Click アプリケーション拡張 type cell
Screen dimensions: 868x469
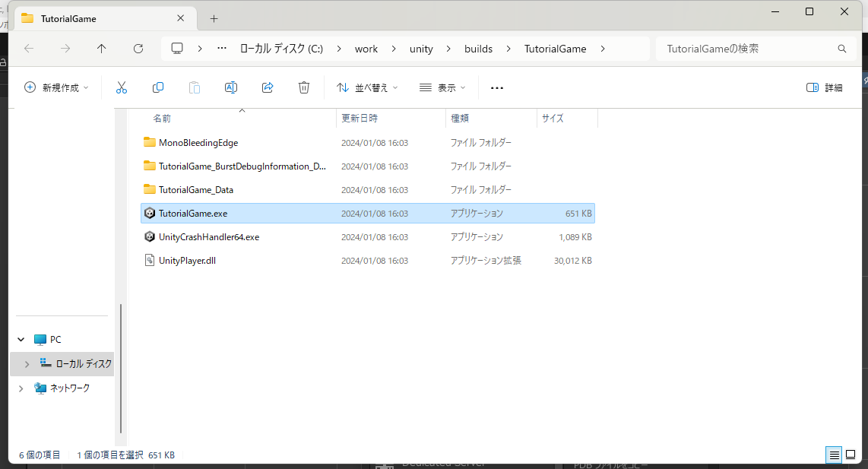click(486, 260)
